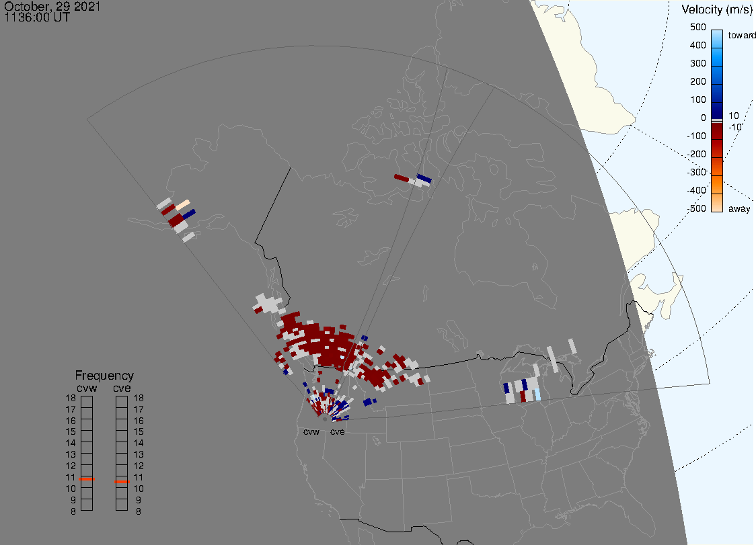The height and width of the screenshot is (545, 756).
Task: Click the gray radar station dot above the cvw map label
Action: click(325, 419)
